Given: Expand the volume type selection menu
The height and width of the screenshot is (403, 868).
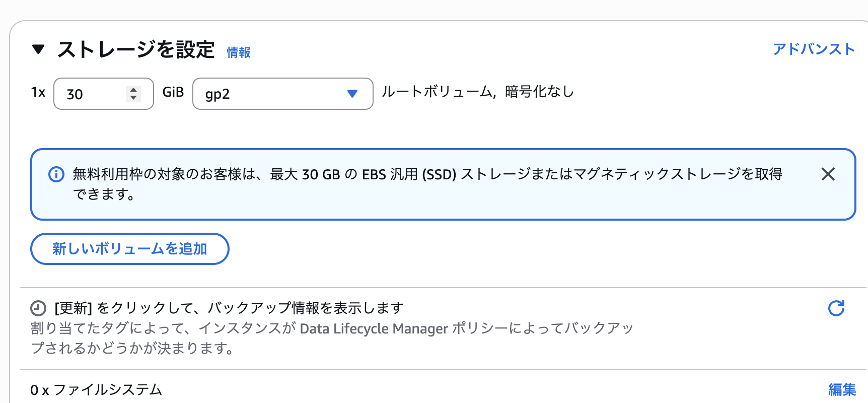Looking at the screenshot, I should 282,94.
